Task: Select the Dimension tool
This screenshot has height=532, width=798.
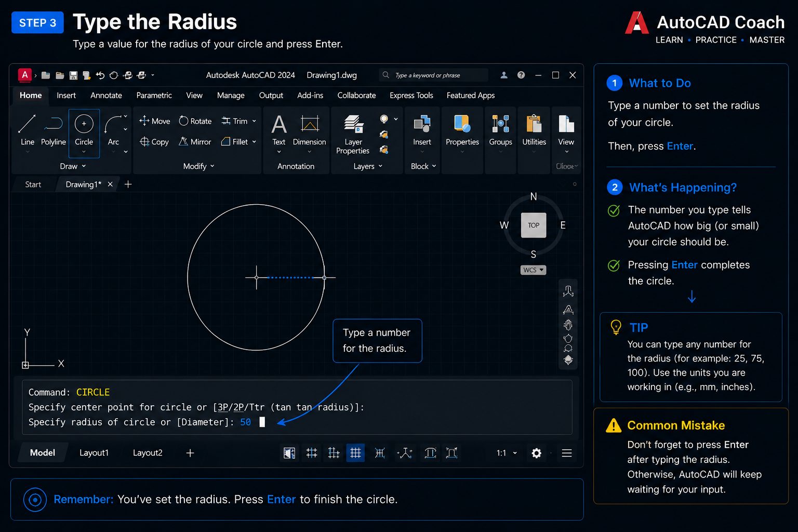Action: (x=310, y=130)
